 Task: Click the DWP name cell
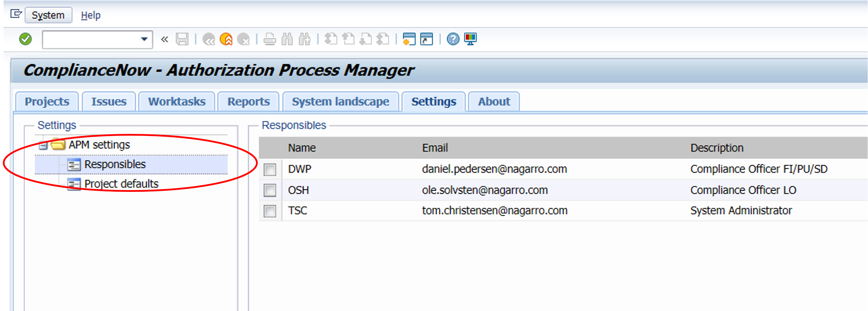[x=300, y=169]
